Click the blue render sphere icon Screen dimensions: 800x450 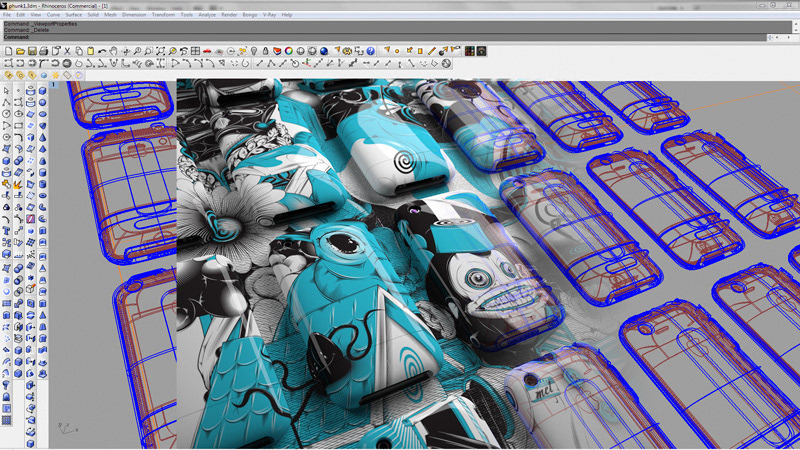point(324,51)
